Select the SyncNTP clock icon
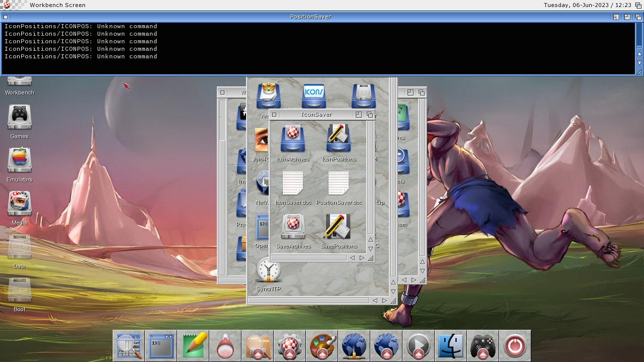This screenshot has height=362, width=644. (268, 270)
